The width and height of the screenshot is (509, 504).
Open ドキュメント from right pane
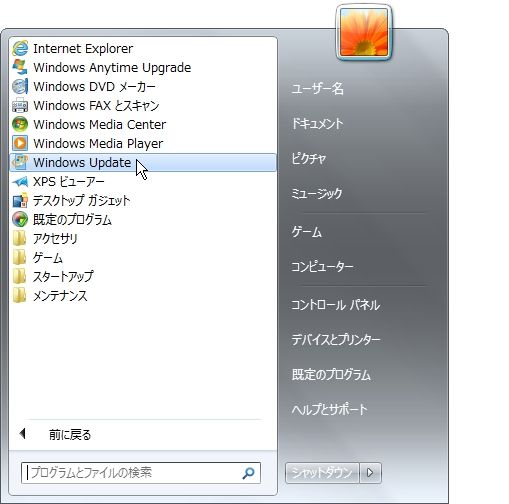317,124
